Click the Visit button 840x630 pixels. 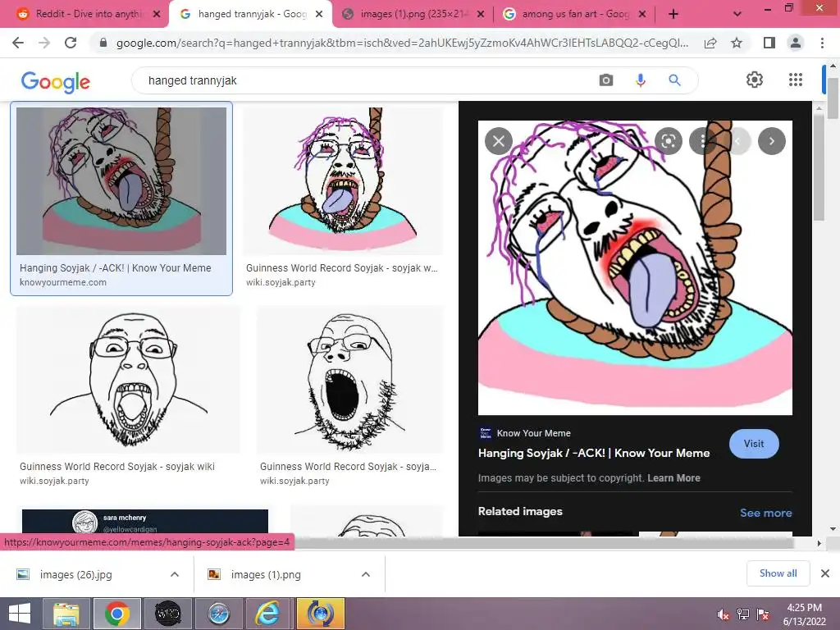click(754, 444)
